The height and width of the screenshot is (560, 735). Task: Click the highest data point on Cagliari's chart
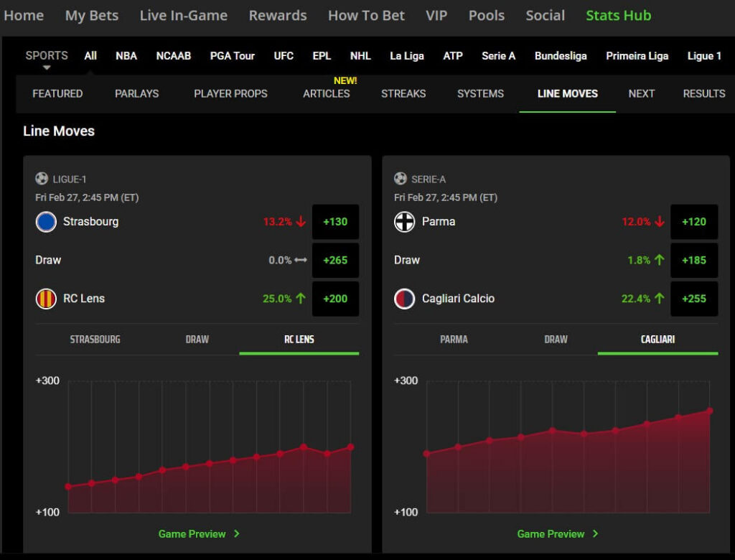(709, 411)
